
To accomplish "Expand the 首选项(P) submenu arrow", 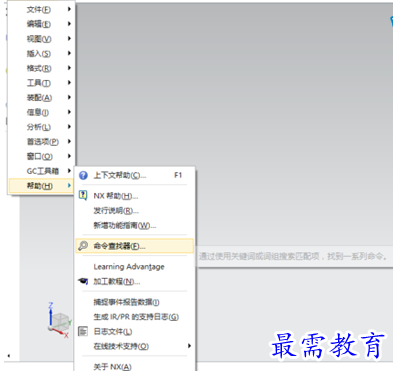I will pos(69,141).
